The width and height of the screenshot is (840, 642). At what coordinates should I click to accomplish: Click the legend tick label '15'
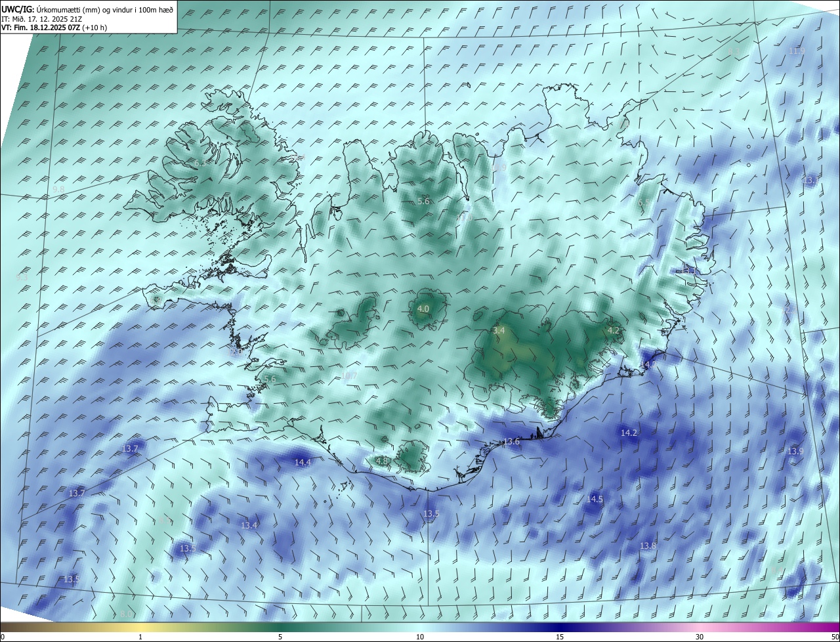[x=560, y=637]
